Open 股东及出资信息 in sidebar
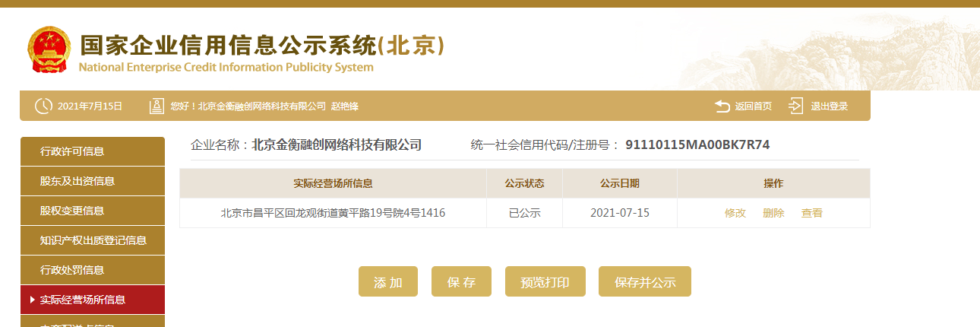The width and height of the screenshot is (980, 327). [x=93, y=181]
